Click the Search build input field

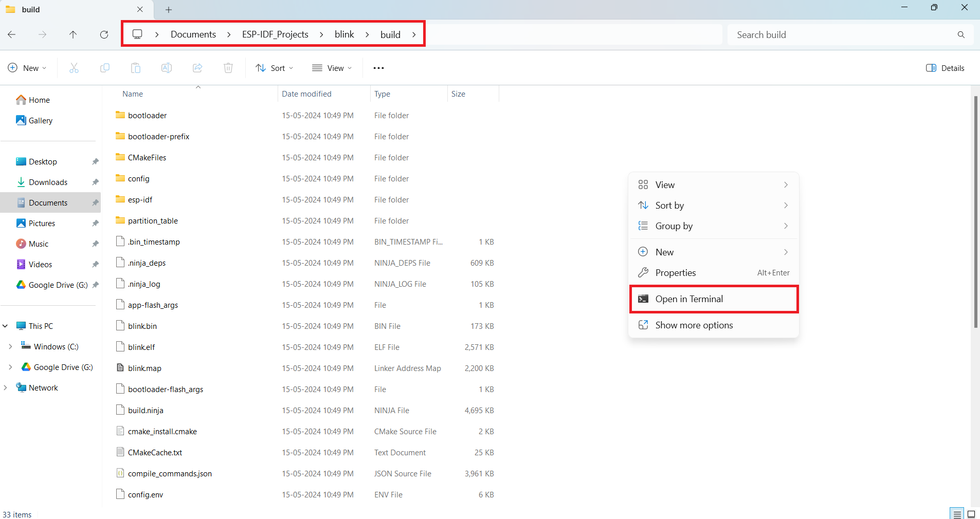(x=842, y=34)
